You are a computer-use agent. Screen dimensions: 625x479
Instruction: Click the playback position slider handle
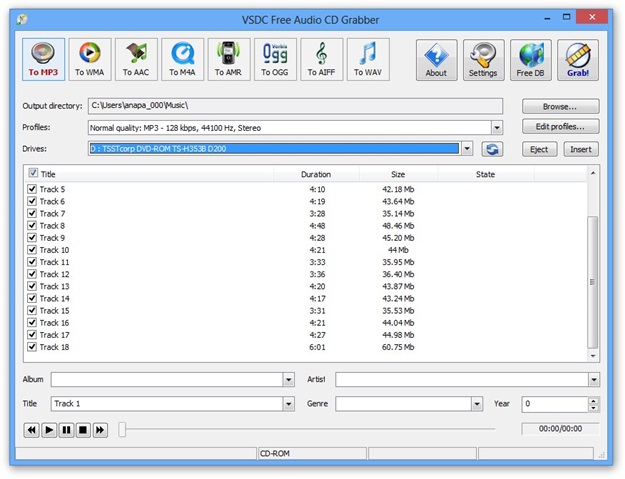coord(122,430)
